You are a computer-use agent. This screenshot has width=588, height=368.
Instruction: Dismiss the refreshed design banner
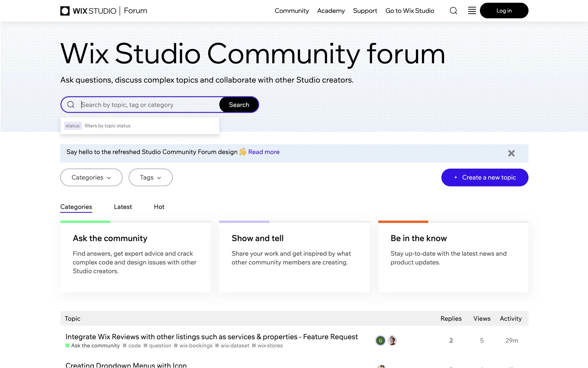[x=511, y=153]
